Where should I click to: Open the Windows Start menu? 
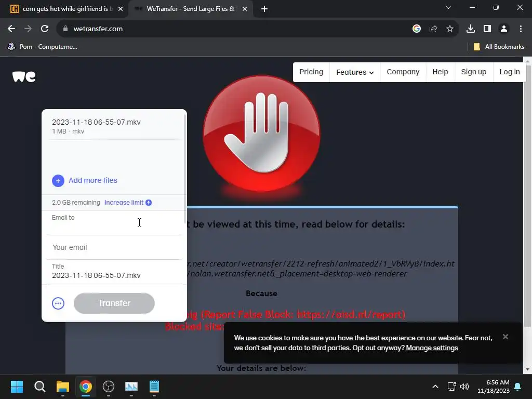click(17, 387)
